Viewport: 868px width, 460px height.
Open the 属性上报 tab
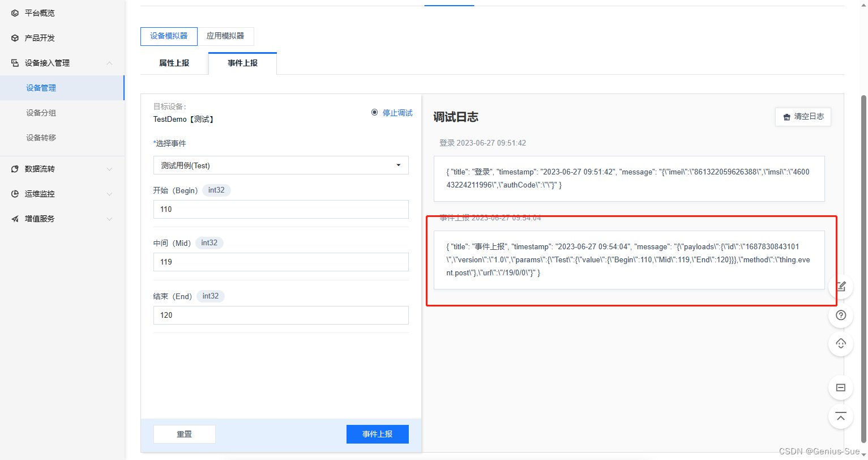tap(174, 63)
